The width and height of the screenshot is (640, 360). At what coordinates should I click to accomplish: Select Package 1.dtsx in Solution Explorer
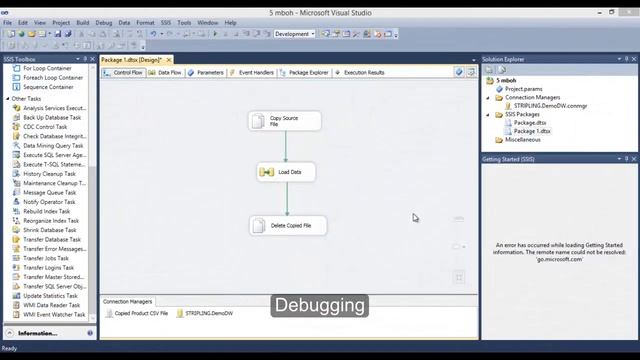(x=528, y=131)
